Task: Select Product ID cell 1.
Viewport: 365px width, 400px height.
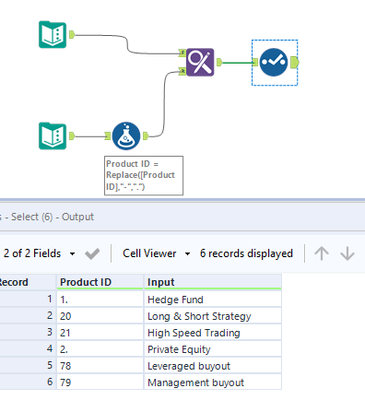Action: coord(100,299)
